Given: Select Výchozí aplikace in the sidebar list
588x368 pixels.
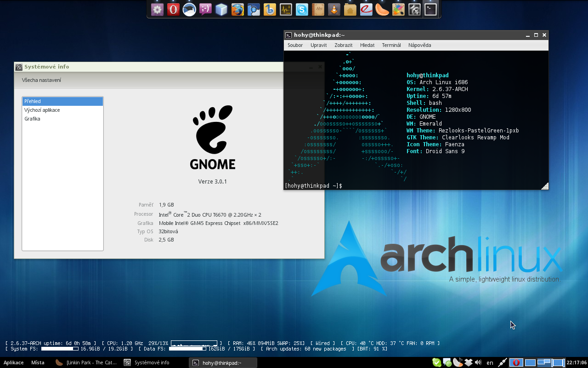Looking at the screenshot, I should click(63, 110).
